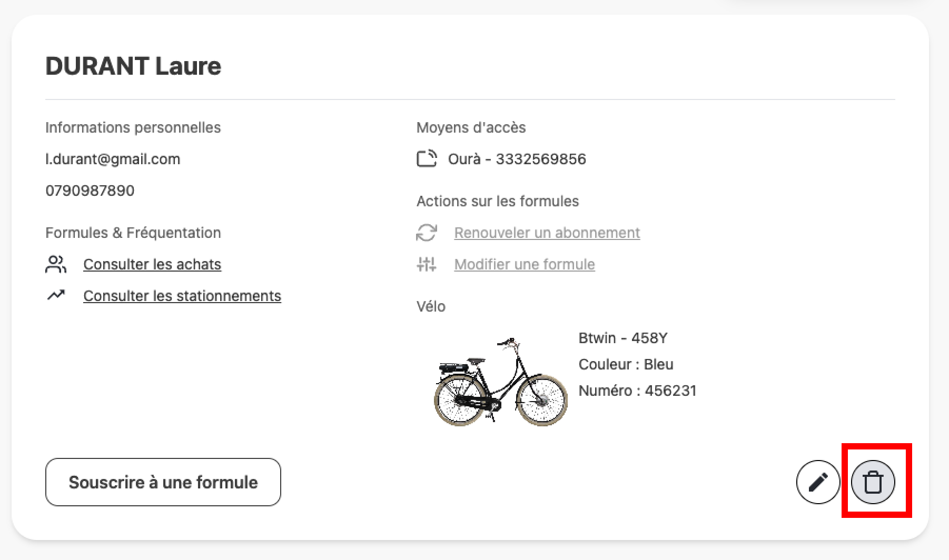
Task: Click the pencil edit icon
Action: point(818,482)
